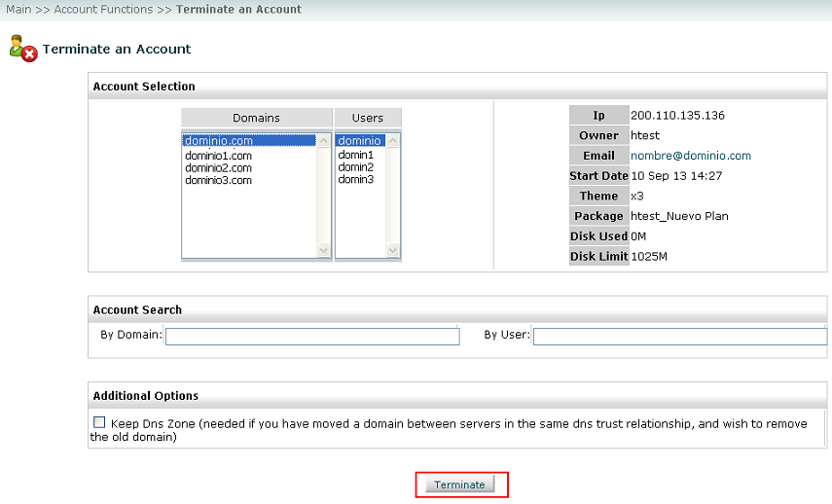Enable the Keep Dns Zone checkbox
Screen dimensions: 832x504
click(x=99, y=422)
